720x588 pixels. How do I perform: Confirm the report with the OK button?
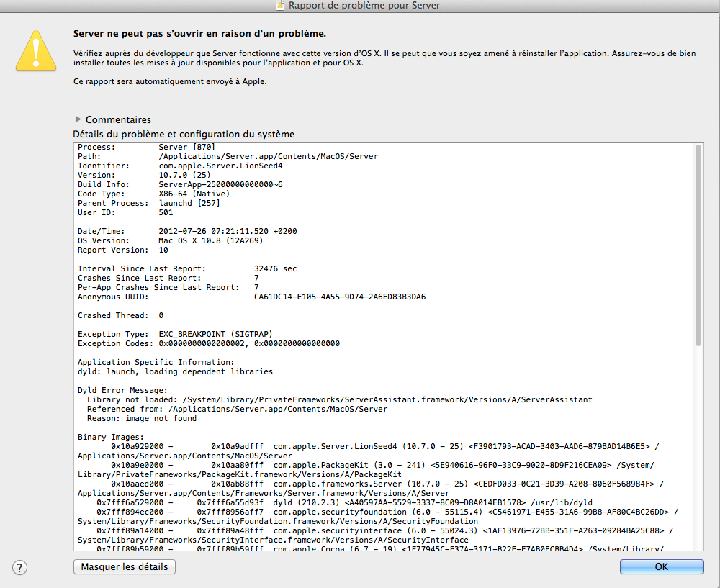pos(662,567)
